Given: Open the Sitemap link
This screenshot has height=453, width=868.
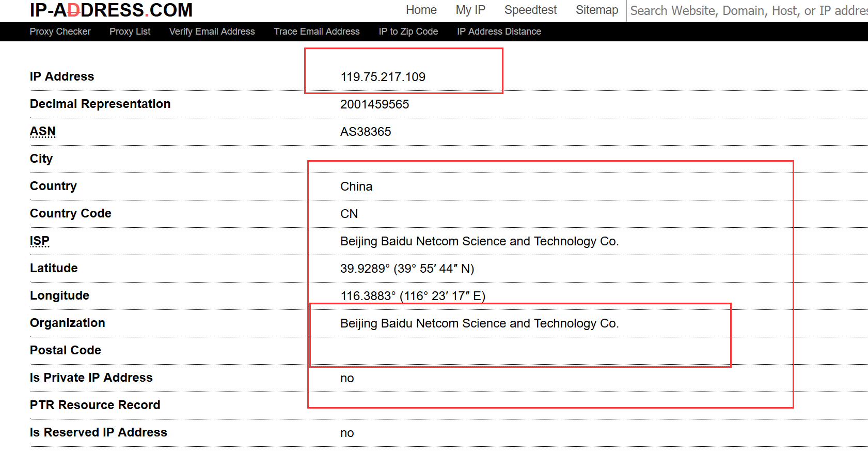Looking at the screenshot, I should (x=596, y=10).
